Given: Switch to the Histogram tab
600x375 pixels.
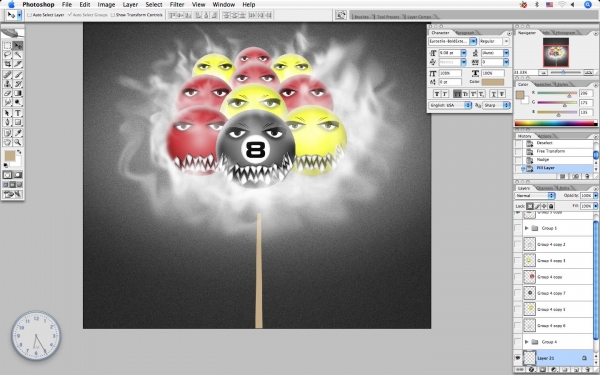Looking at the screenshot, I should pyautogui.click(x=565, y=33).
